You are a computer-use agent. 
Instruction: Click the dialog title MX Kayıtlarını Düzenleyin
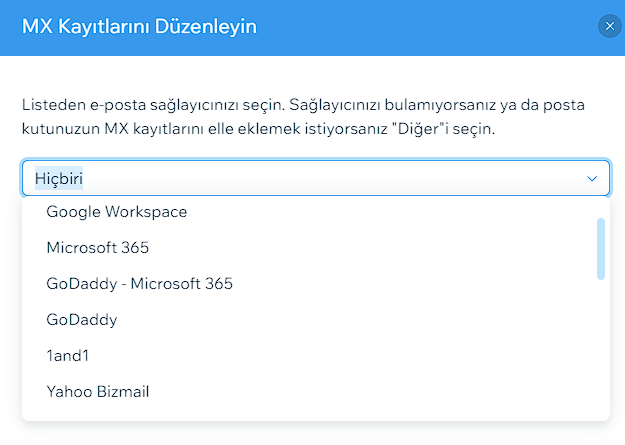click(139, 26)
